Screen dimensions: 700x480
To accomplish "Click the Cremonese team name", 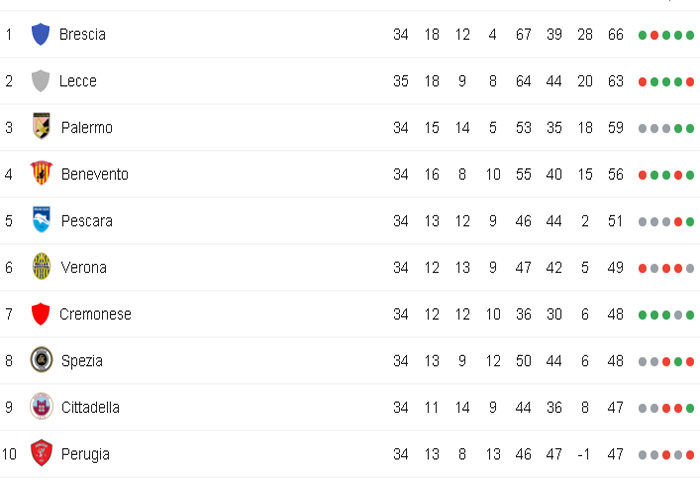I will 96,314.
